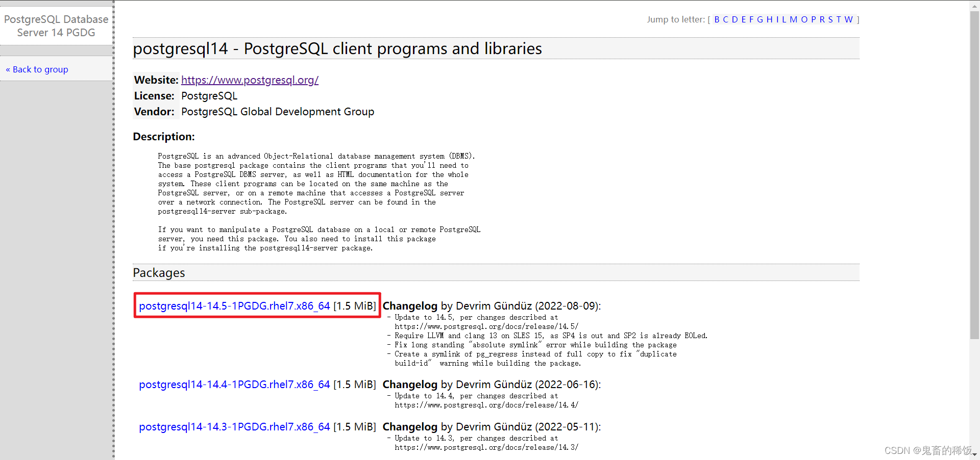Jump to letter E
The height and width of the screenshot is (460, 980).
pos(744,19)
